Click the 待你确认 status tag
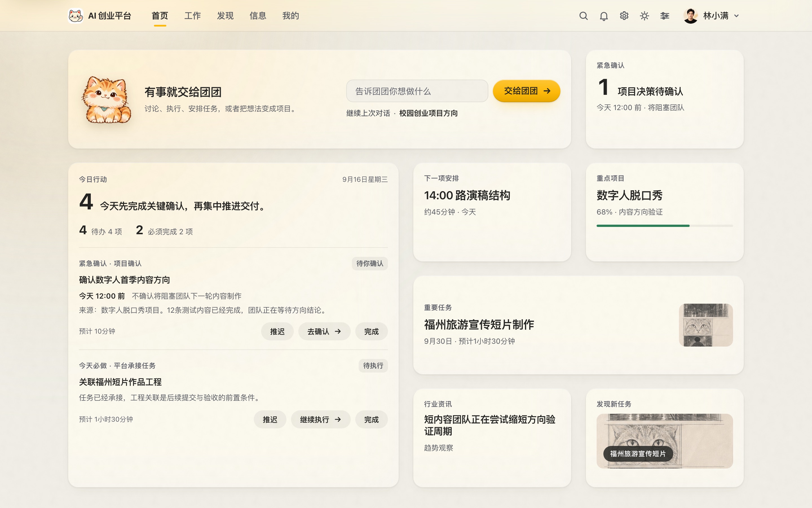 pos(370,264)
